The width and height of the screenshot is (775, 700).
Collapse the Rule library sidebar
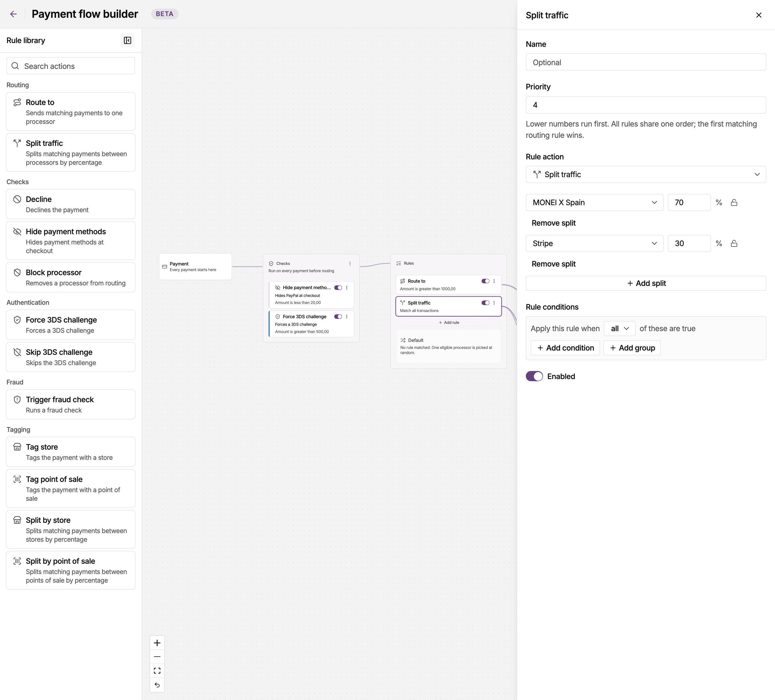click(x=127, y=40)
